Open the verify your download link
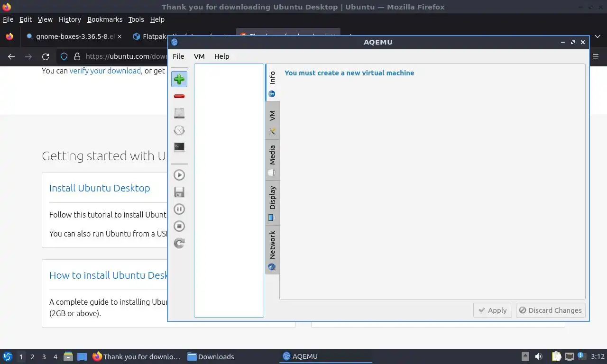 tap(105, 71)
